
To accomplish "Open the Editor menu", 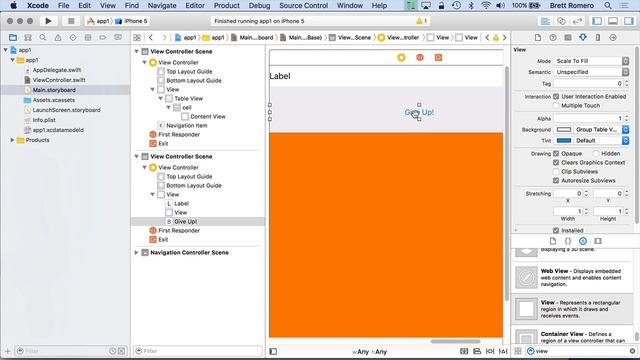I will 195,5.
